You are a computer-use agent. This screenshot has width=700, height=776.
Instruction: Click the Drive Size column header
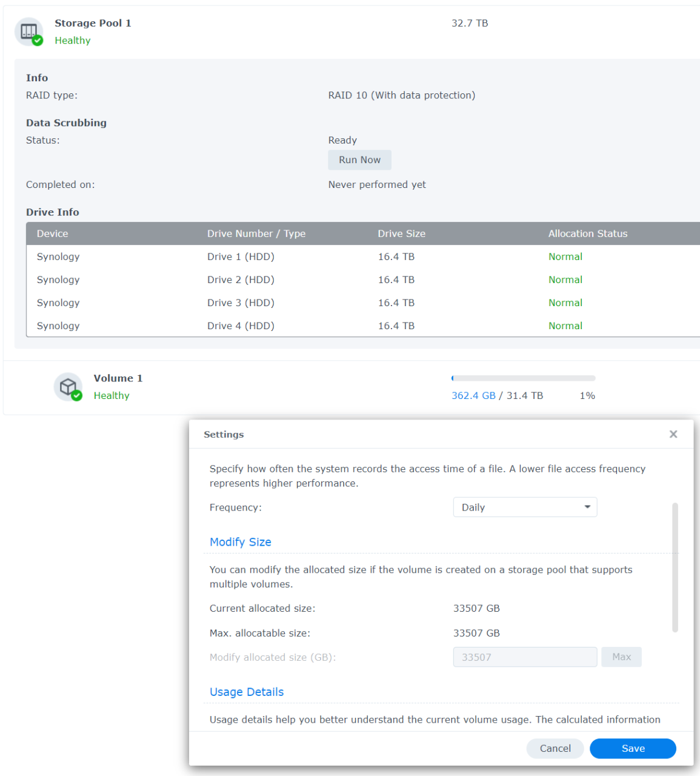tap(401, 234)
